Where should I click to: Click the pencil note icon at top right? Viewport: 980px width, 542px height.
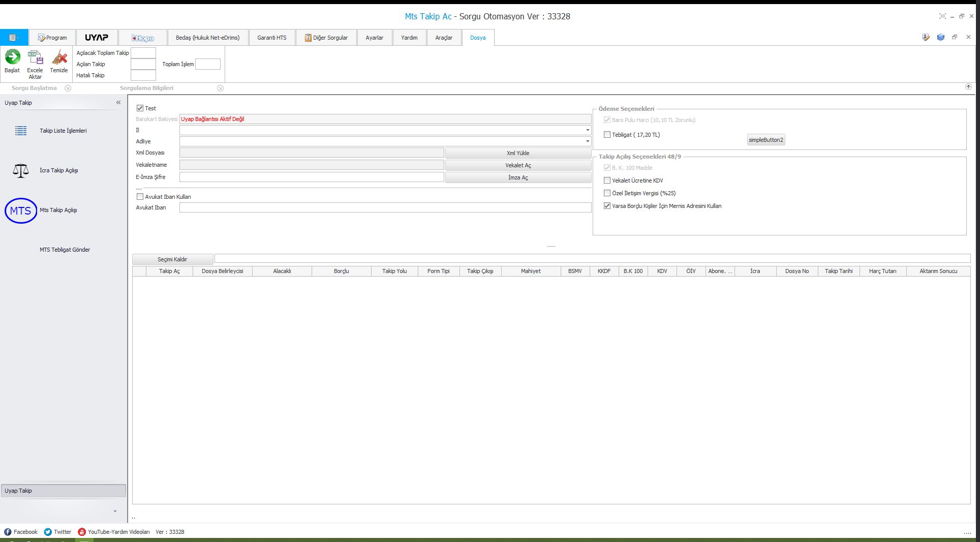(x=926, y=37)
